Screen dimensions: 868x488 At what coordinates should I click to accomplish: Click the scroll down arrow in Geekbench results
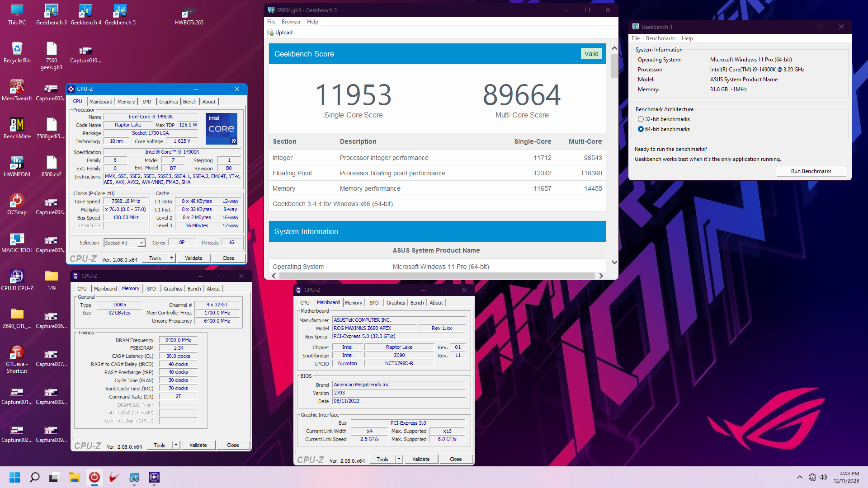(614, 263)
